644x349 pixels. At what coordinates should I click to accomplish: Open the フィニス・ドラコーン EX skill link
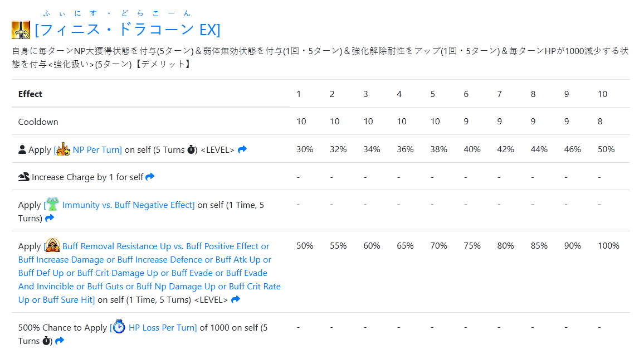tap(127, 30)
